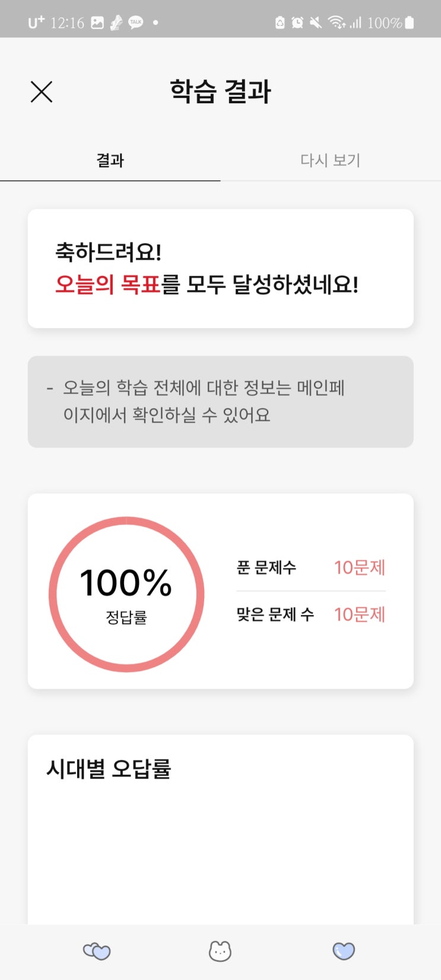Tap the 축하드려요 congratulation card
This screenshot has width=441, height=980.
[220, 268]
